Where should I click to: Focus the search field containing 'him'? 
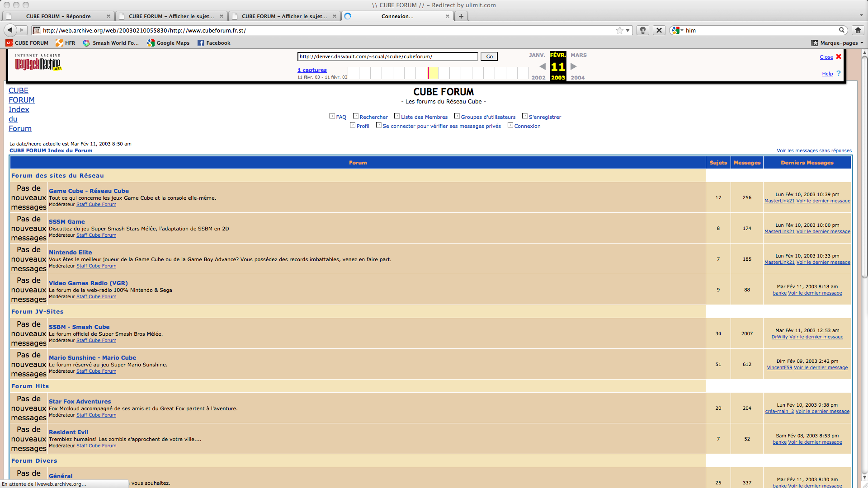pyautogui.click(x=760, y=30)
